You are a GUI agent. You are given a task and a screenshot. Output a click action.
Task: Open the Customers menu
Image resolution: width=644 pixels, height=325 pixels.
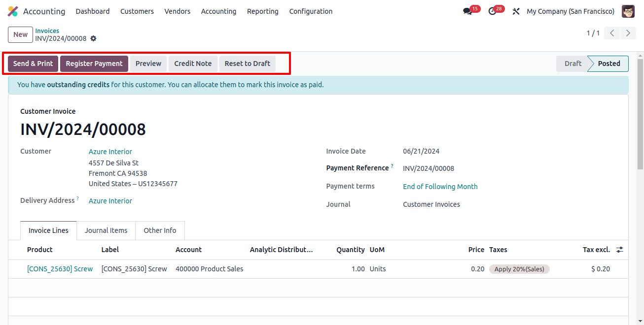click(137, 11)
